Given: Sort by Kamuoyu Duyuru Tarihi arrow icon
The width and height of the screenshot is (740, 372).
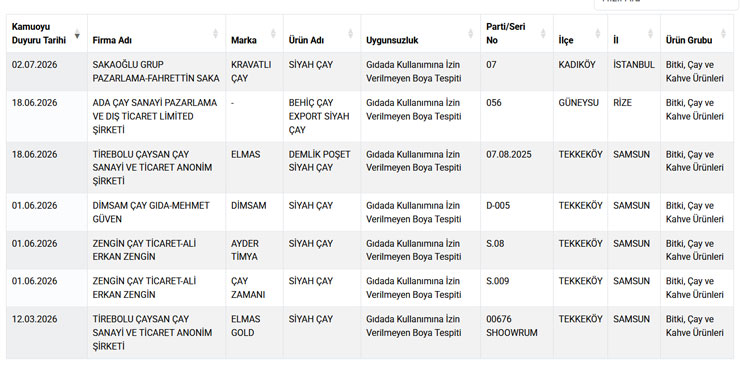Looking at the screenshot, I should pyautogui.click(x=77, y=35).
